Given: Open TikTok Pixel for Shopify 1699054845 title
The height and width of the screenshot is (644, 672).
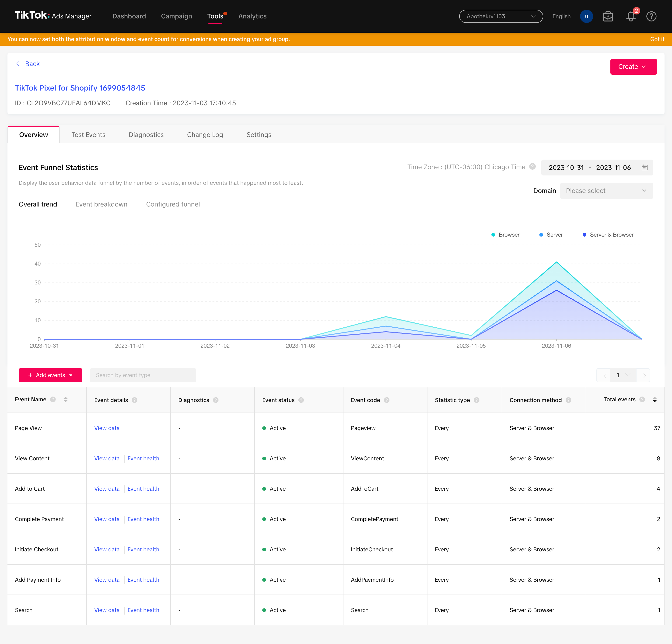Looking at the screenshot, I should [80, 88].
